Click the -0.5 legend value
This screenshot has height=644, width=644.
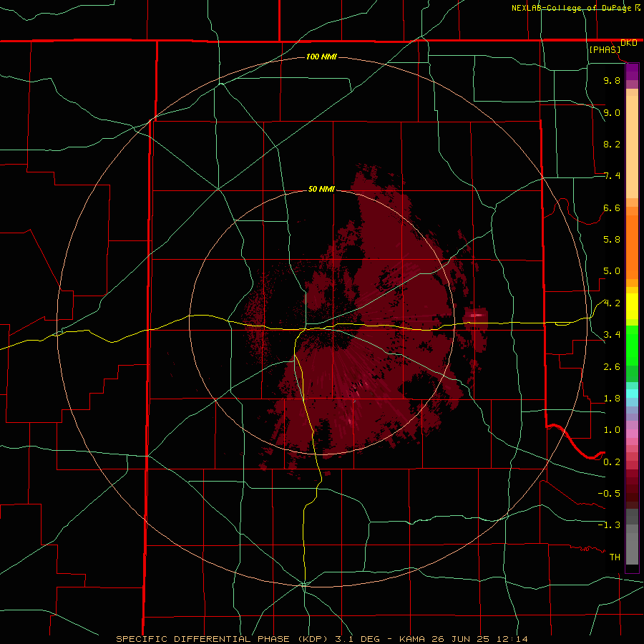tap(609, 494)
